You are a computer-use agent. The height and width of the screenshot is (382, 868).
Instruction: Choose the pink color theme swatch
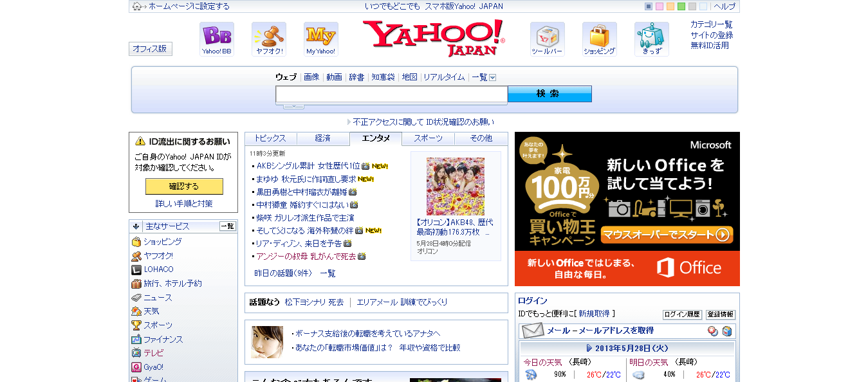click(x=660, y=6)
